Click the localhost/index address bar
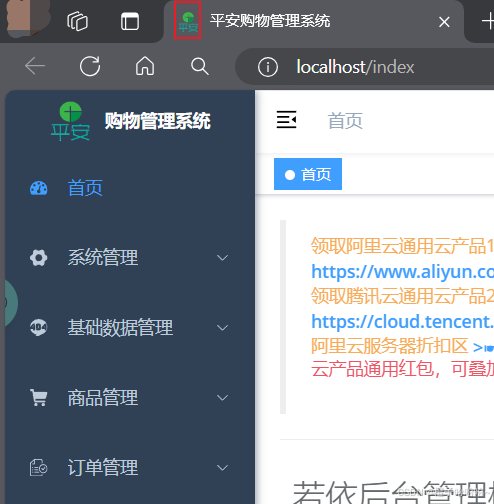The height and width of the screenshot is (504, 494). 365,67
